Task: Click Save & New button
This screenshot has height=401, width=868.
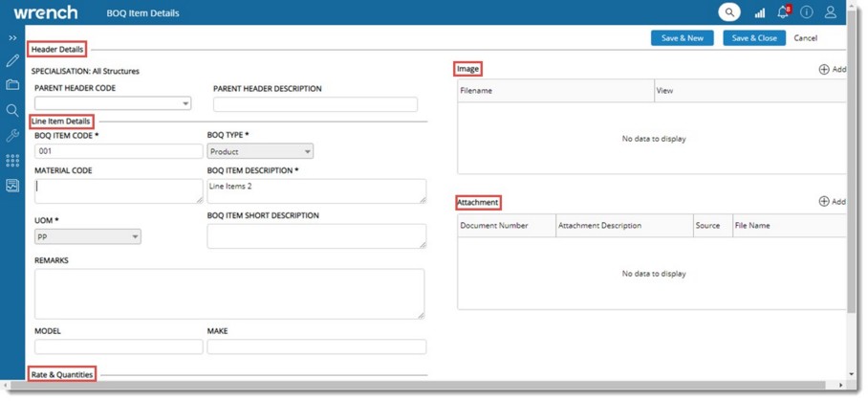Action: tap(683, 38)
